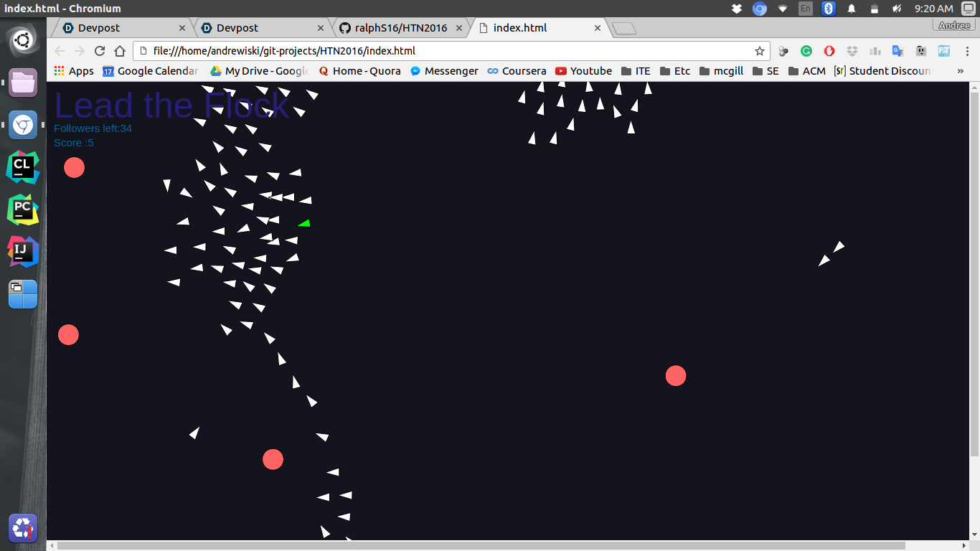
Task: Open the Student Discount bookmark
Action: 882,71
